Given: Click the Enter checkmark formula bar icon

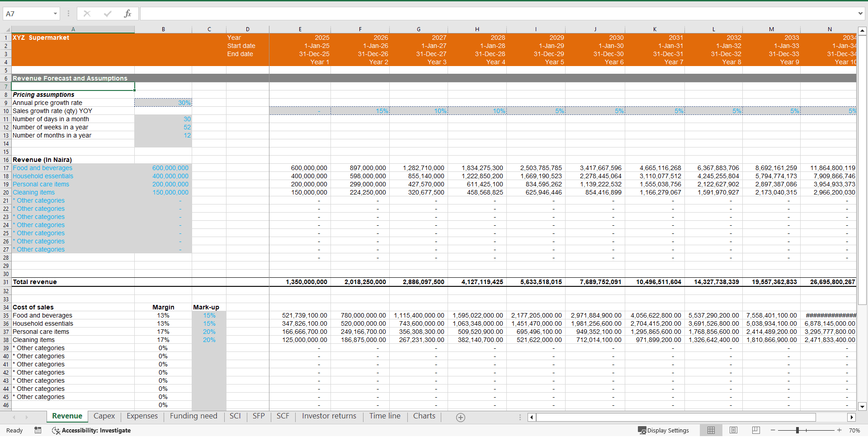Looking at the screenshot, I should [108, 14].
